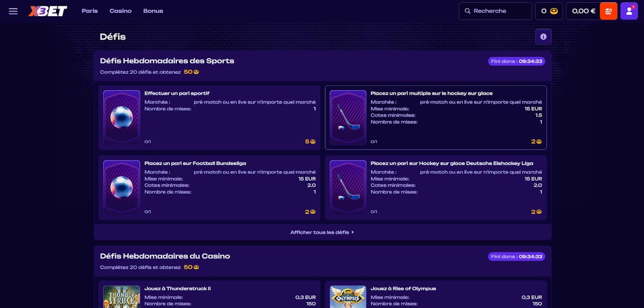
Task: Click the football card of Bundesliga challenge
Action: pyautogui.click(x=121, y=187)
